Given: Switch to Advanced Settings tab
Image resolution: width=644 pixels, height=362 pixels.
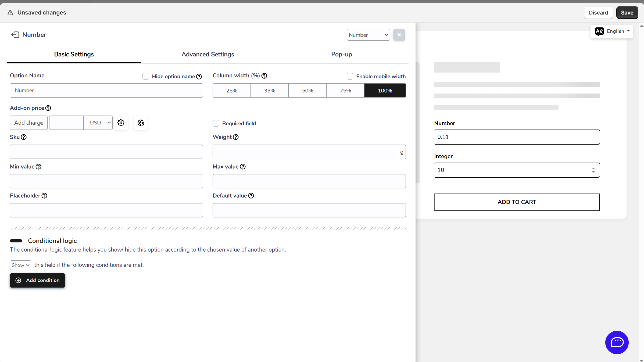Looking at the screenshot, I should [207, 54].
